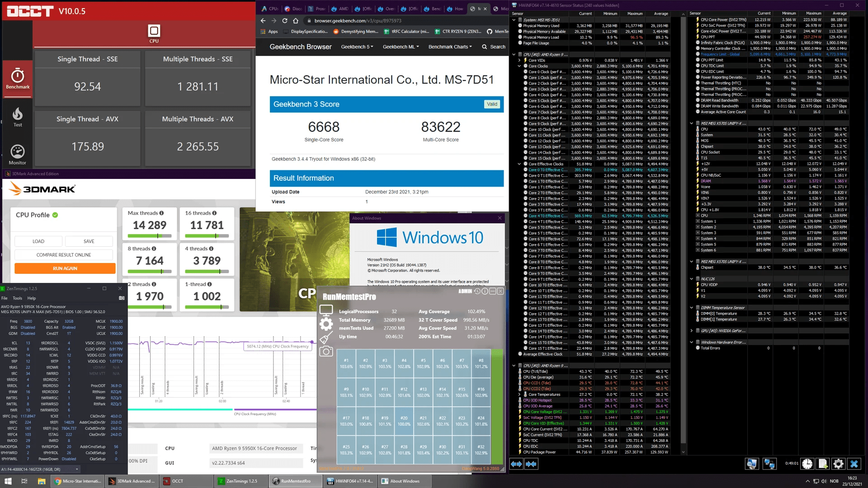The height and width of the screenshot is (488, 868).
Task: Collapse System MSI MS-7D51 sensor group
Action: pyautogui.click(x=514, y=20)
